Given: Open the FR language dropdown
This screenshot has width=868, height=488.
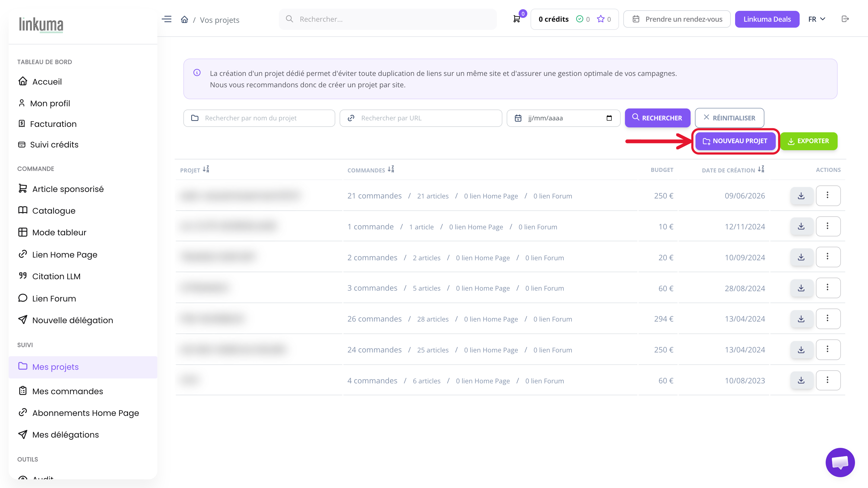Looking at the screenshot, I should 817,19.
